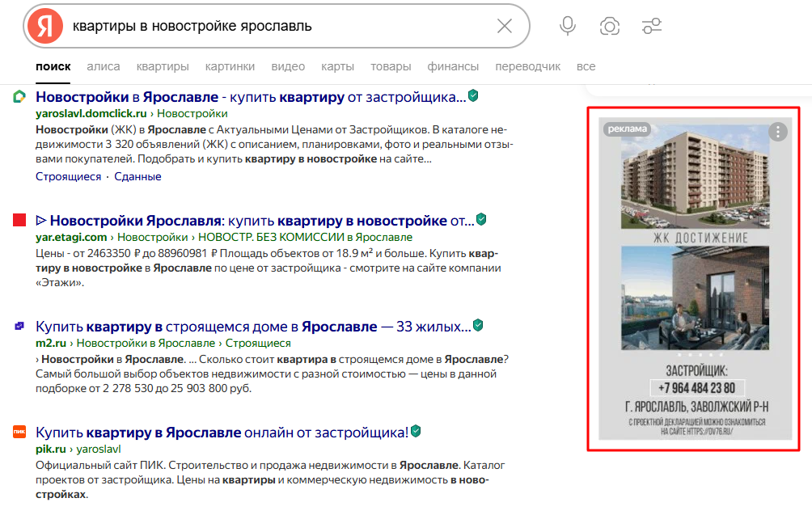Click the red etagi.com favicon

[19, 220]
